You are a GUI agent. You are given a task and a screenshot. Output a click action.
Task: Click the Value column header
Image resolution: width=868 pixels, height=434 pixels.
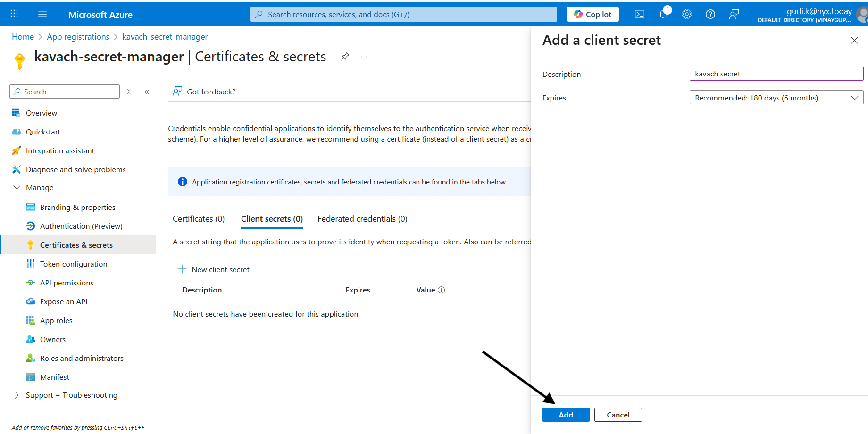point(426,290)
